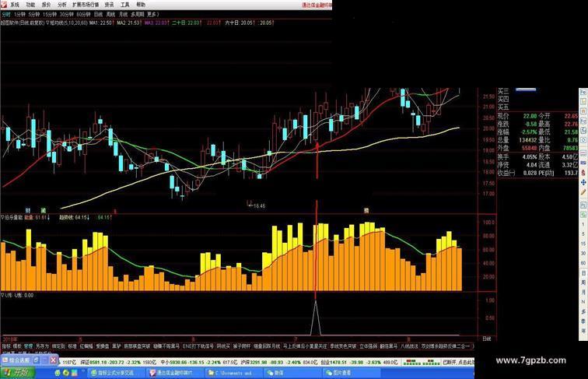Click the green chart icon in right toolbar
This screenshot has height=379, width=588.
point(583,215)
